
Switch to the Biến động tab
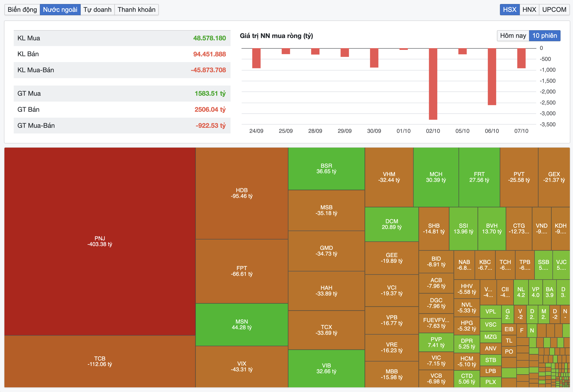(22, 10)
